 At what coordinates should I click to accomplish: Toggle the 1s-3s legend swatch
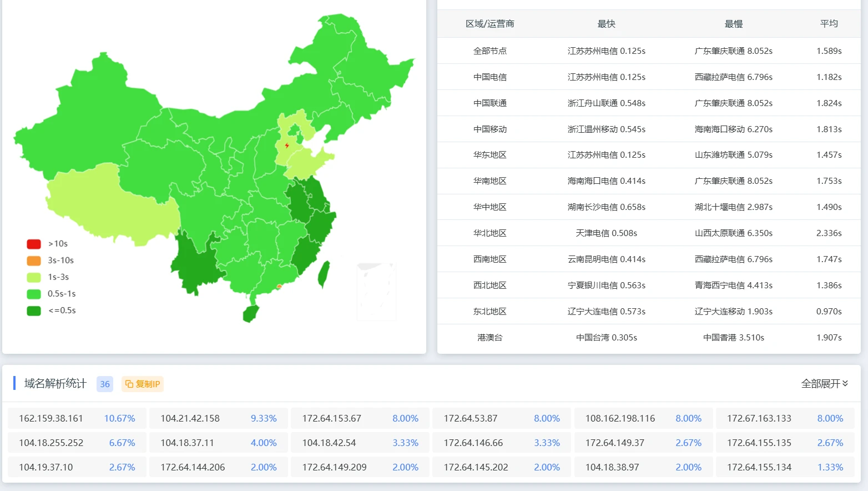coord(34,277)
